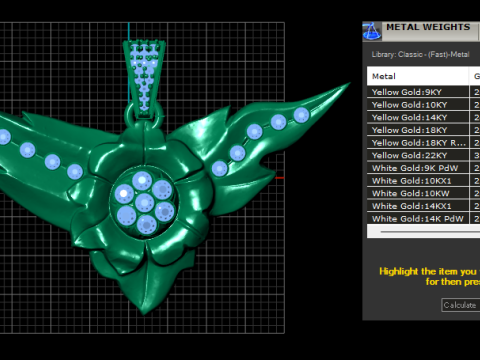Select Yellow Gold:10KY row
480x360 pixels.
pyautogui.click(x=423, y=105)
